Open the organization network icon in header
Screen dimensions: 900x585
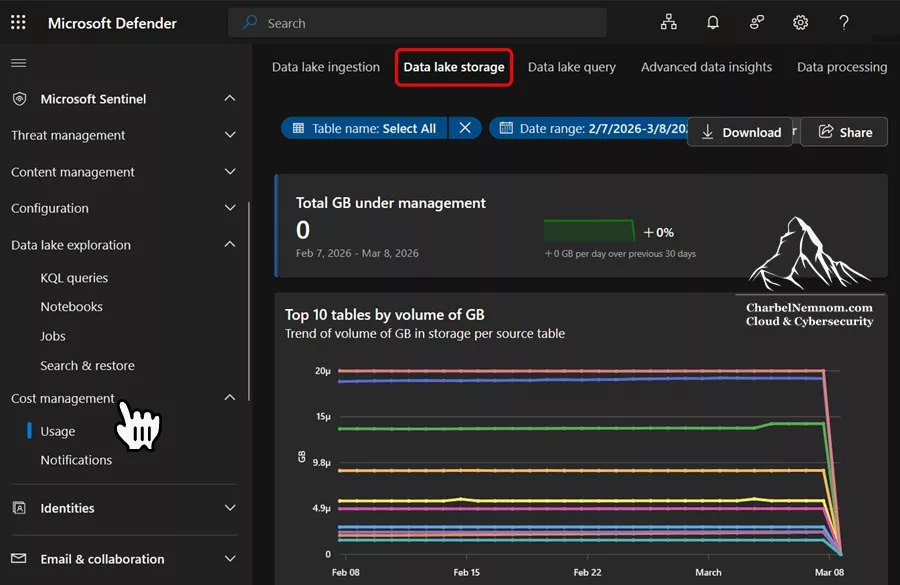point(668,22)
